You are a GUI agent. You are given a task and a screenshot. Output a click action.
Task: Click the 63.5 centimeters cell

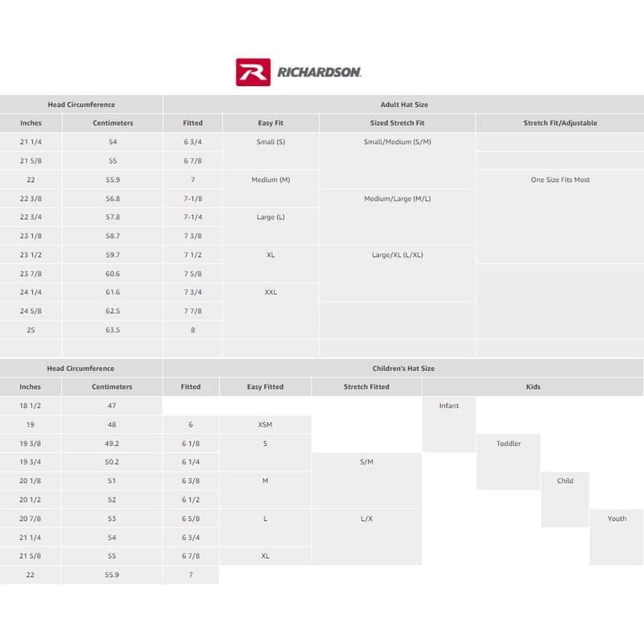113,330
